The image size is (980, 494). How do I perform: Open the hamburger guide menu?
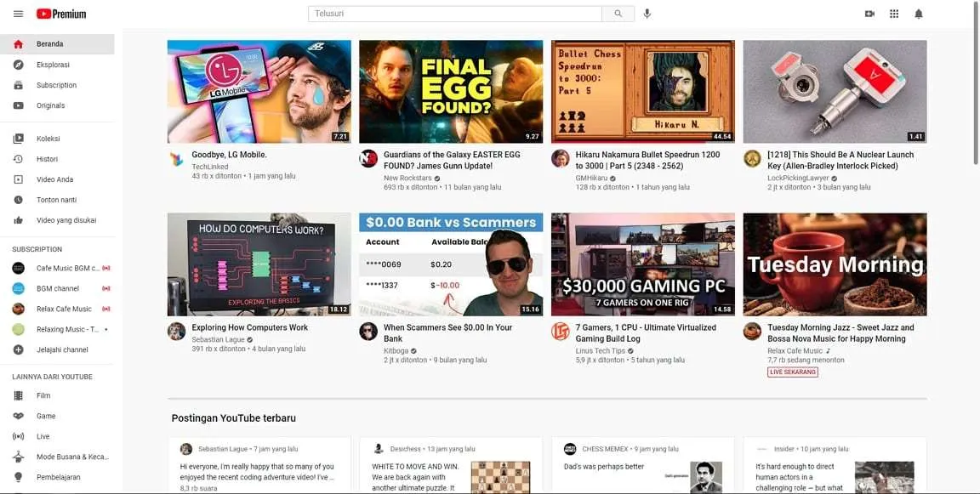[x=18, y=14]
